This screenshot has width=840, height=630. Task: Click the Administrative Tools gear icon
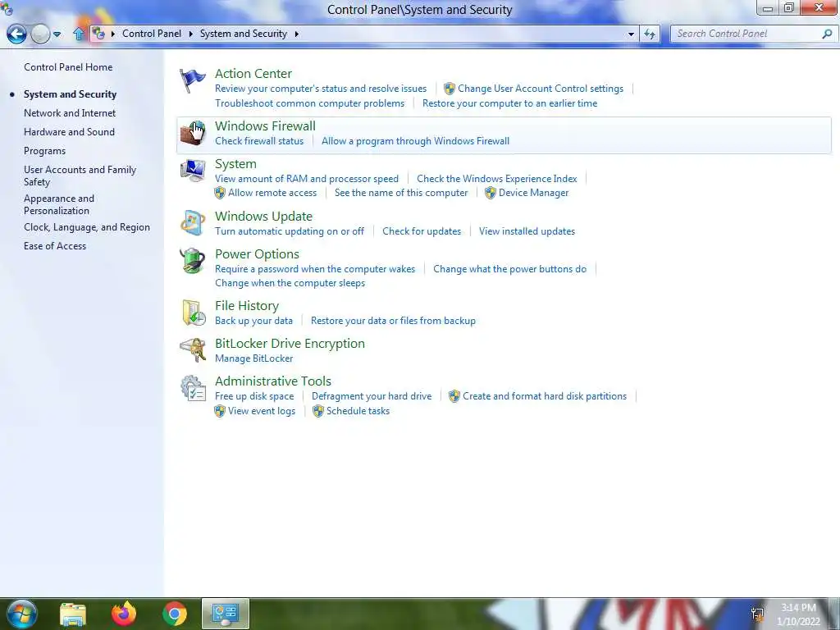pos(193,388)
